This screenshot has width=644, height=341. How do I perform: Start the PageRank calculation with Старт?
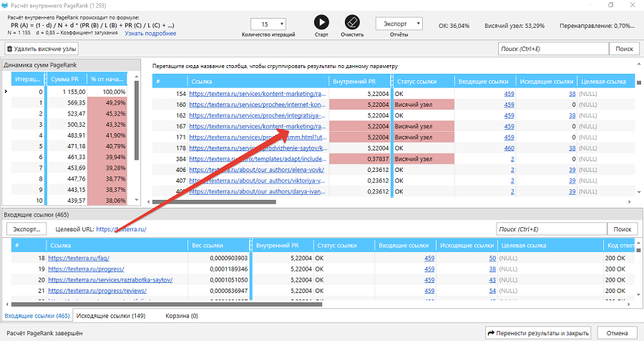(321, 21)
